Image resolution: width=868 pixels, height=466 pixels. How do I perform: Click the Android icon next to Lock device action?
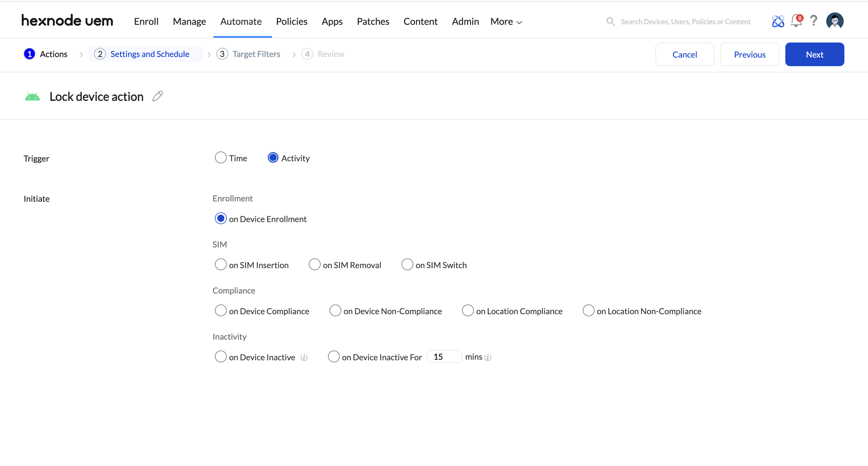pos(32,96)
